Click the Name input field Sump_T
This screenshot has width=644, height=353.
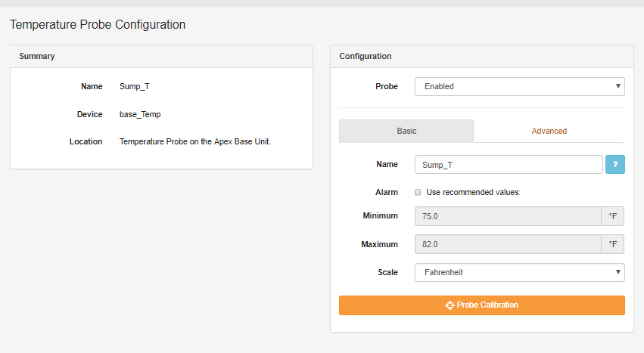click(509, 165)
